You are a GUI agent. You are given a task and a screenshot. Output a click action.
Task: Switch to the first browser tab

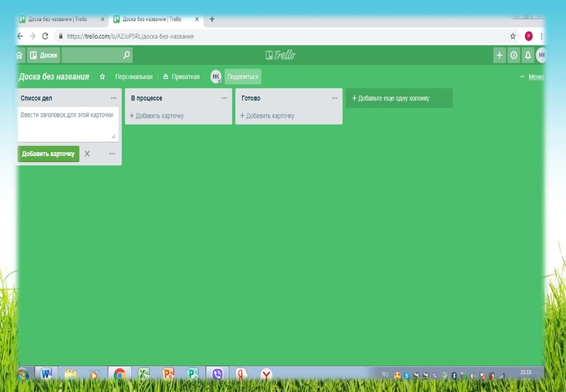tap(57, 19)
